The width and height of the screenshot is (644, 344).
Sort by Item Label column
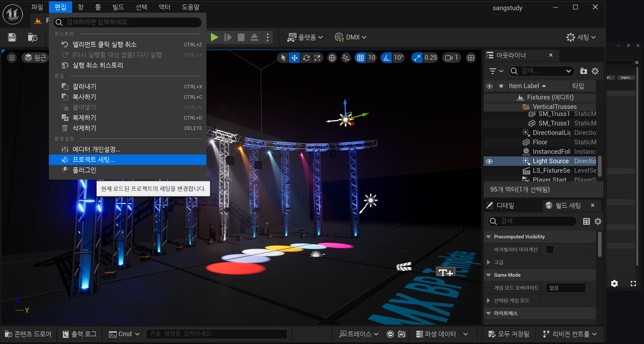[x=539, y=86]
